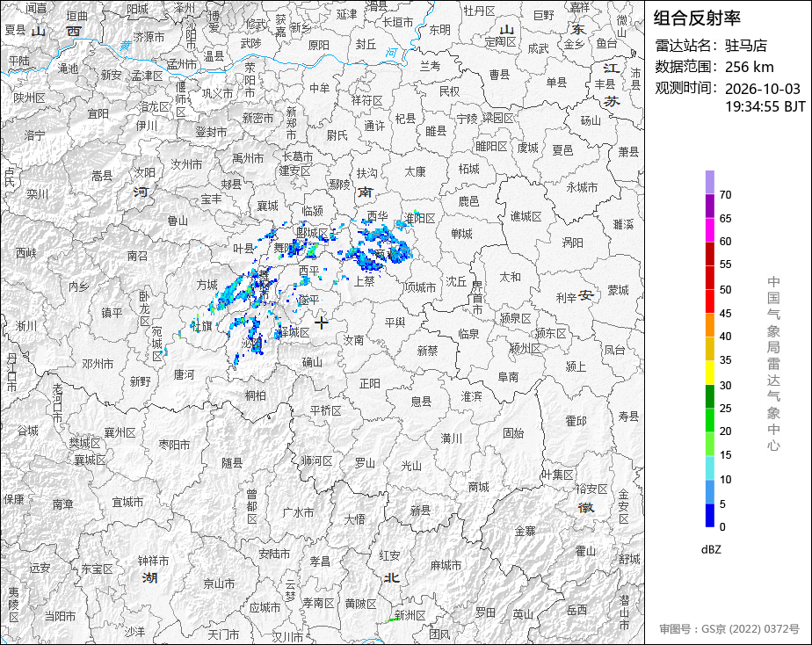Select the 上蔡 county label
The image size is (812, 645).
tap(364, 280)
